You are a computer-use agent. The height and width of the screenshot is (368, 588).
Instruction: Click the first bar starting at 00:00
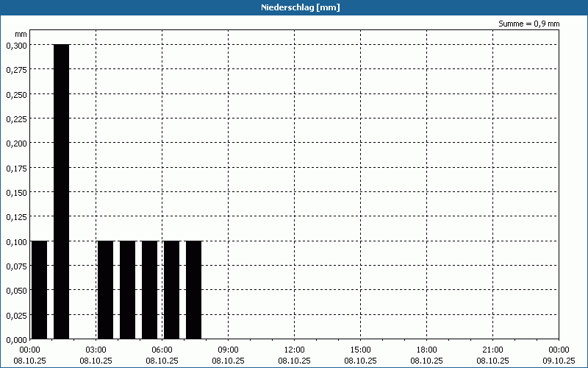pyautogui.click(x=39, y=290)
